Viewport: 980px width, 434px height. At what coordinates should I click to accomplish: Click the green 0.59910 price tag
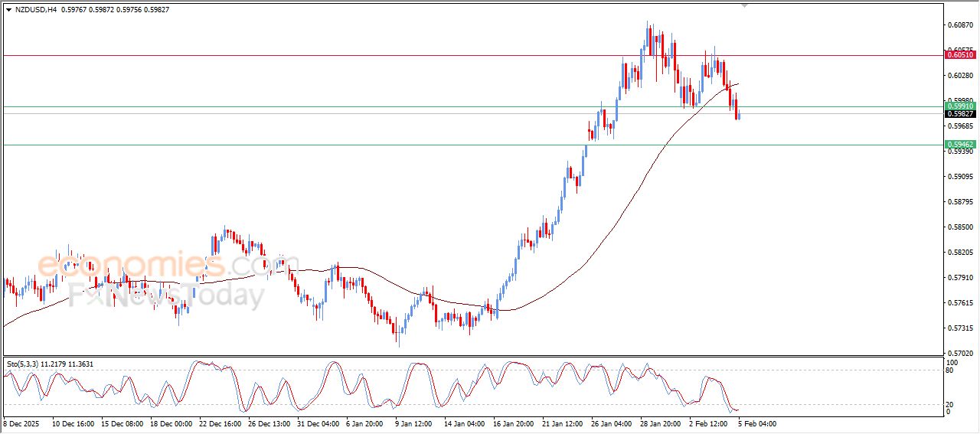tap(960, 106)
